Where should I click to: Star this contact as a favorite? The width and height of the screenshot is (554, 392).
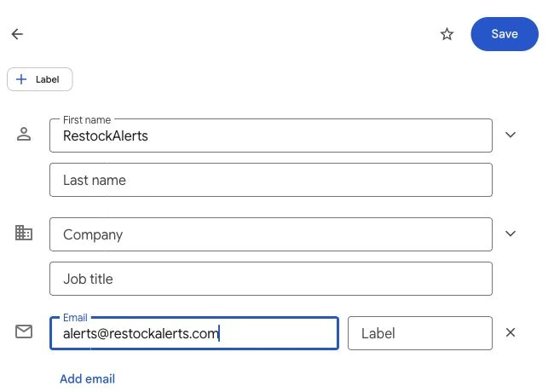pos(447,34)
